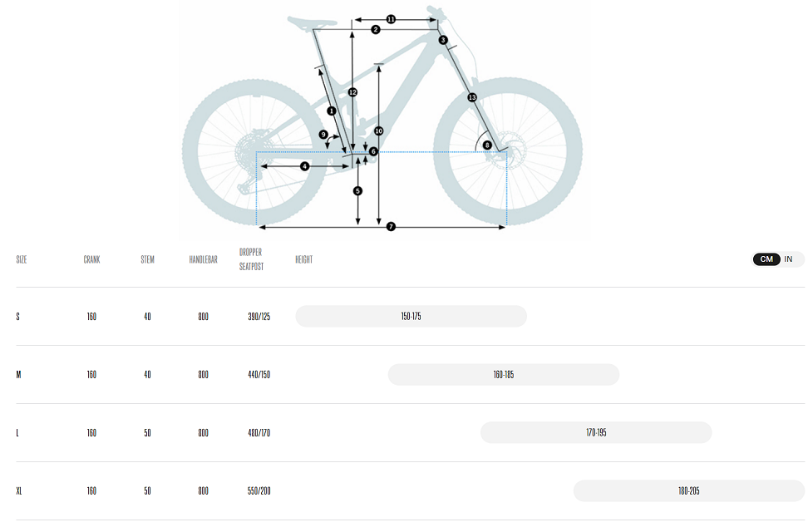The width and height of the screenshot is (808, 532).
Task: Select the 170-195 height bar for size L
Action: [x=596, y=432]
